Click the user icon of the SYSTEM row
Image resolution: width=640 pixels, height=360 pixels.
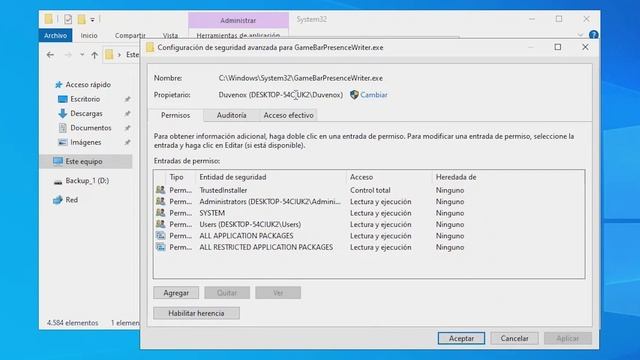(x=160, y=213)
